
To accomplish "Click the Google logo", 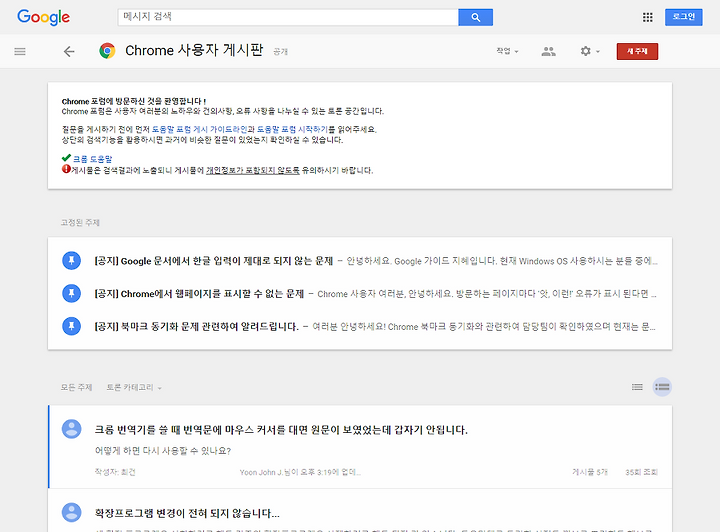I will tap(43, 17).
